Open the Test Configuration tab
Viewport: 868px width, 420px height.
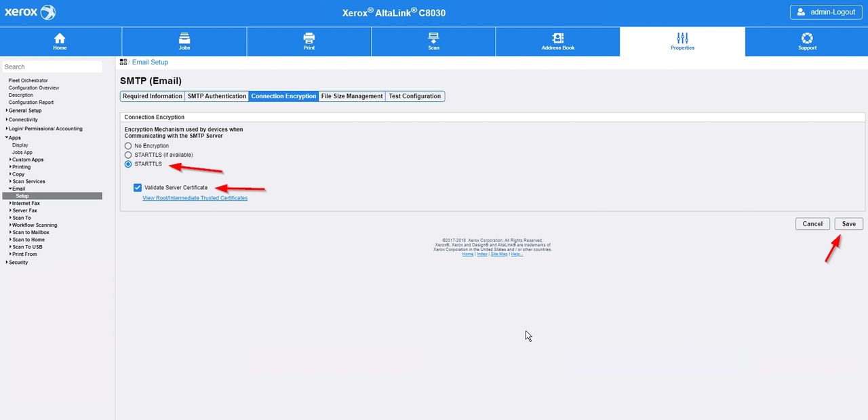pos(414,96)
